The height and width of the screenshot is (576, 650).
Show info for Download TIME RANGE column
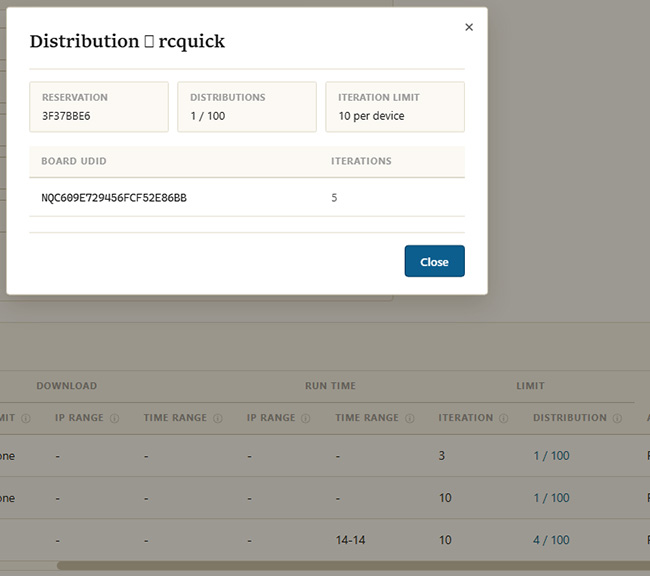pos(218,418)
